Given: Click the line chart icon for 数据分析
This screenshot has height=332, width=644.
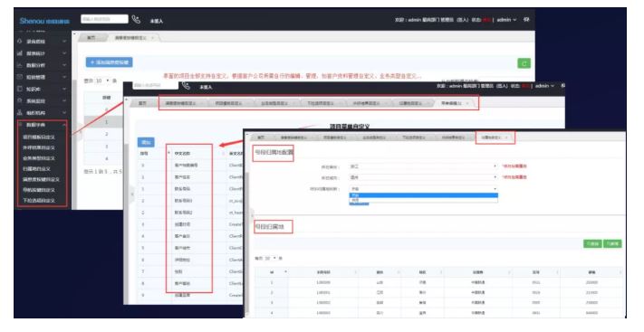Looking at the screenshot, I should pos(20,65).
